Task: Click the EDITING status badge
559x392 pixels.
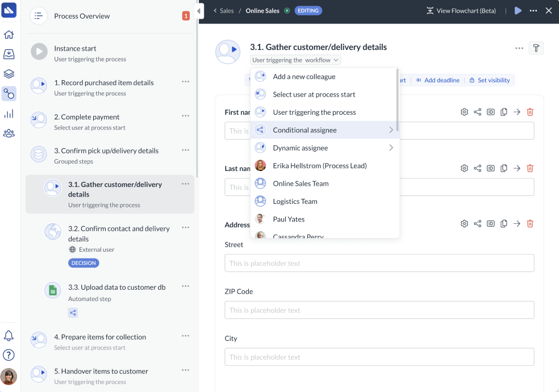Action: [308, 11]
